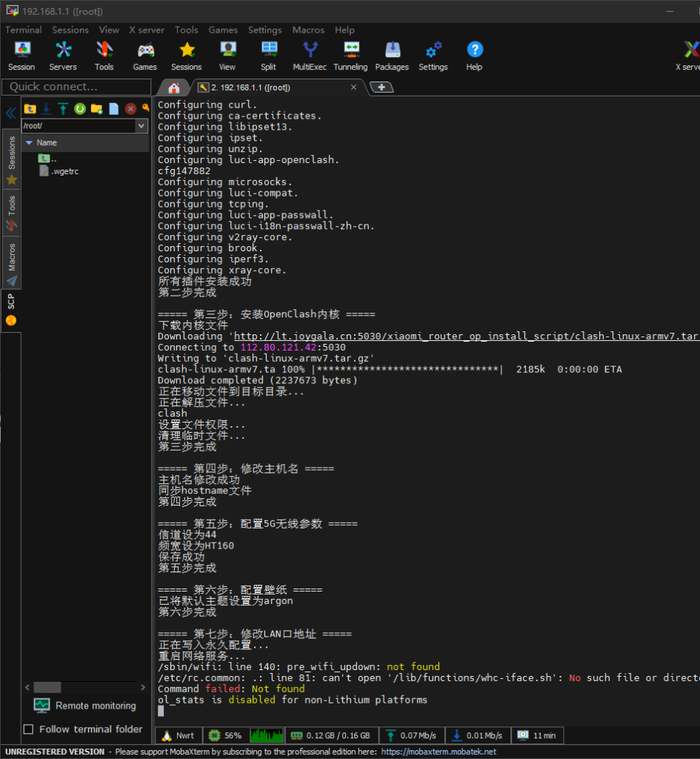
Task: Click the Quick connect input field
Action: coord(74,87)
